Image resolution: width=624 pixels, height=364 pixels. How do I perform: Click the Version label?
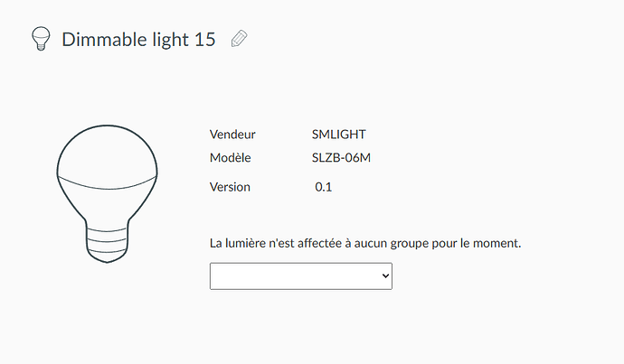tap(230, 187)
